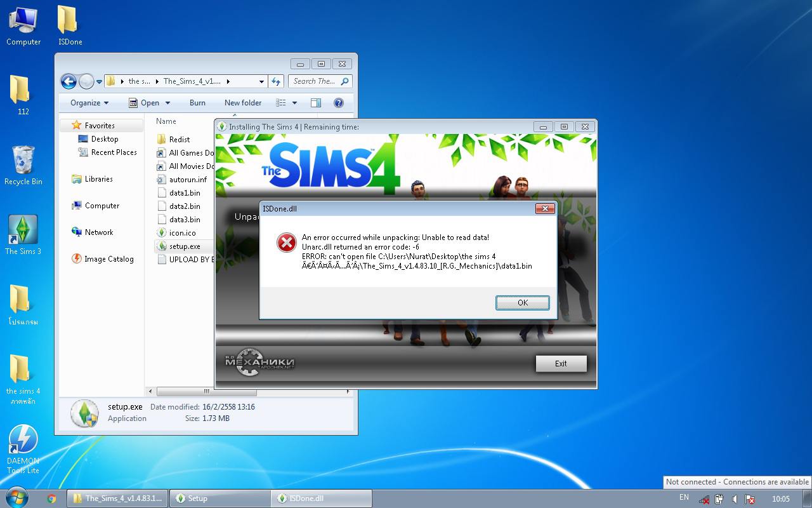Click Exit in the Sims 4 installer
This screenshot has width=812, height=508.
[x=561, y=364]
